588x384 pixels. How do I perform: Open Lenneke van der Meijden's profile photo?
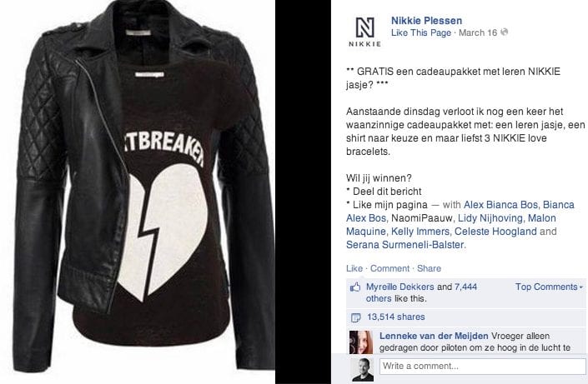click(x=361, y=342)
